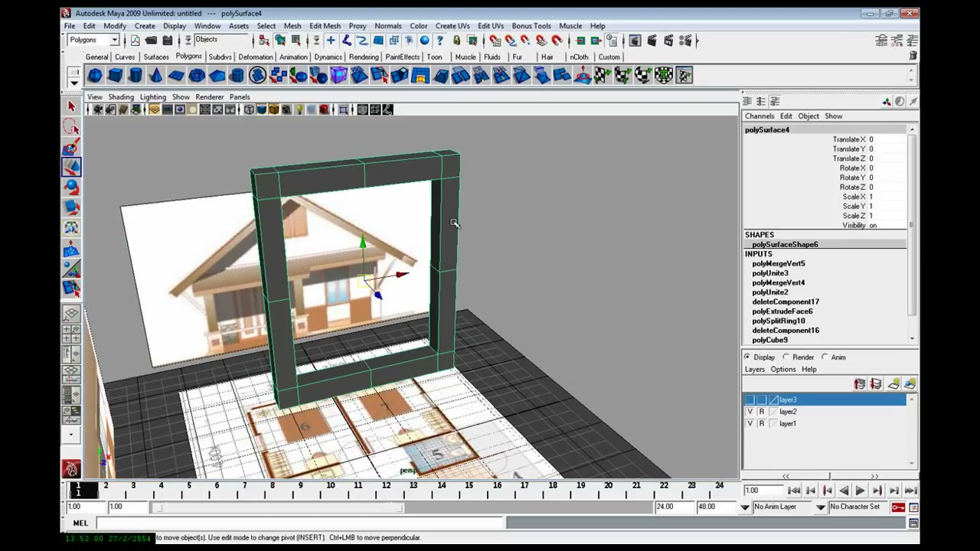The image size is (980, 551).
Task: Click the new scene icon
Action: click(x=136, y=41)
